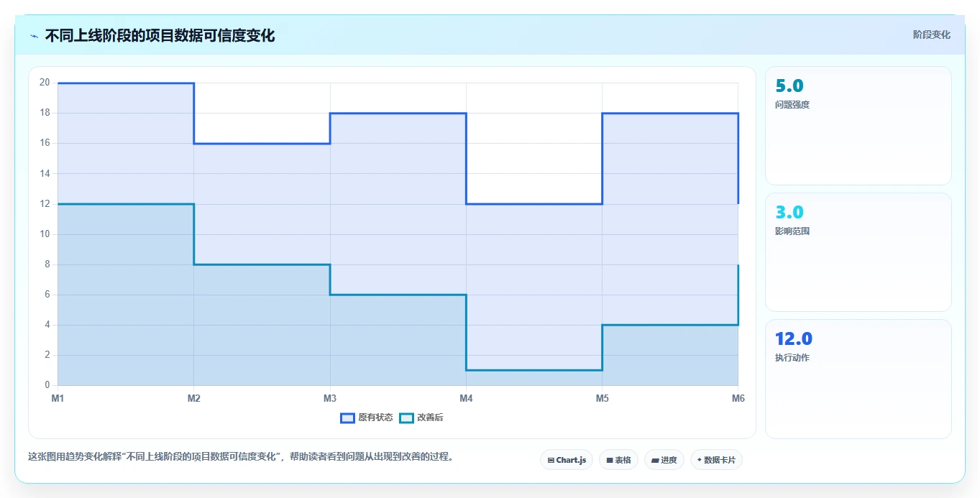
Task: Click the 原有状态 blue legend swatch
Action: [x=347, y=418]
